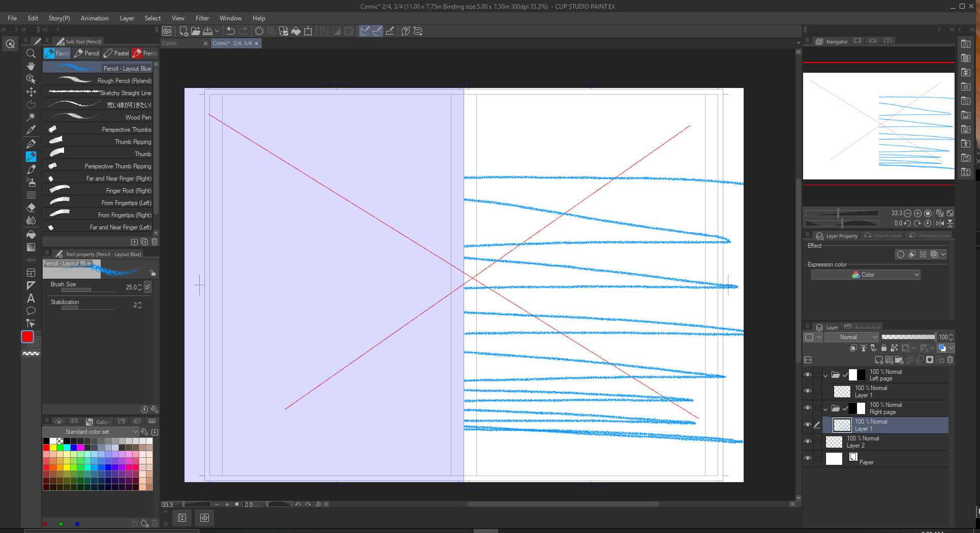This screenshot has width=980, height=533.
Task: Collapse the Right page folder
Action: click(x=825, y=408)
